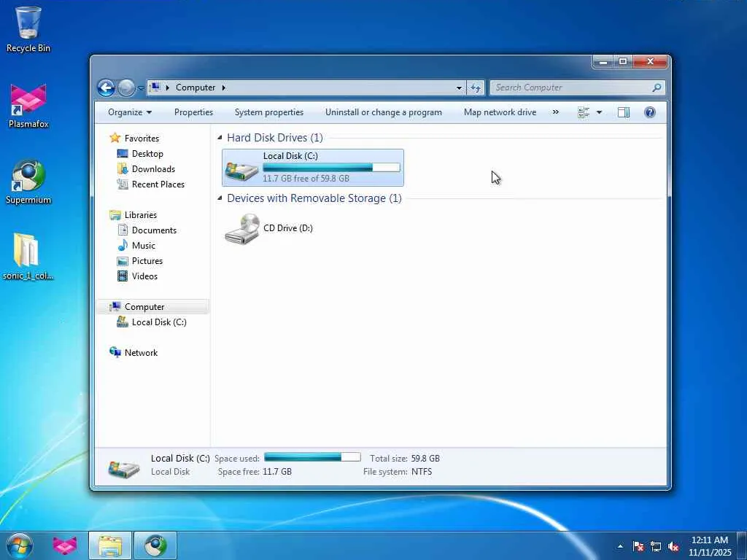This screenshot has height=560, width=747.
Task: Open recent pages dropdown beside navigation arrows
Action: pos(141,88)
